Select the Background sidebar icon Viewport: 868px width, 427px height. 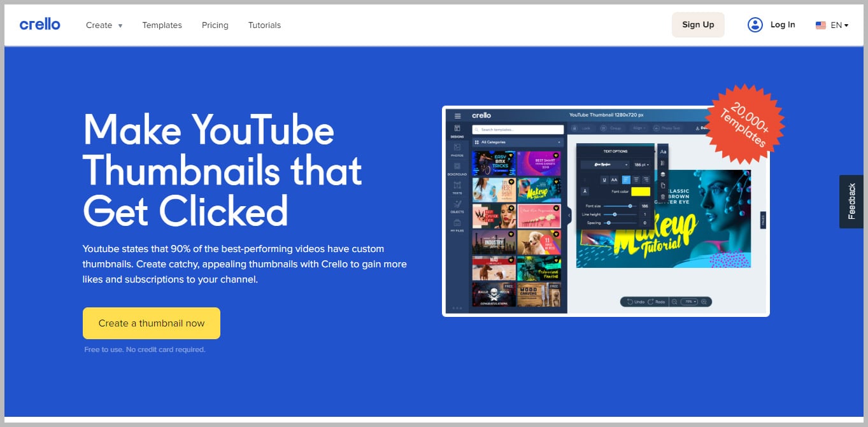click(x=457, y=166)
